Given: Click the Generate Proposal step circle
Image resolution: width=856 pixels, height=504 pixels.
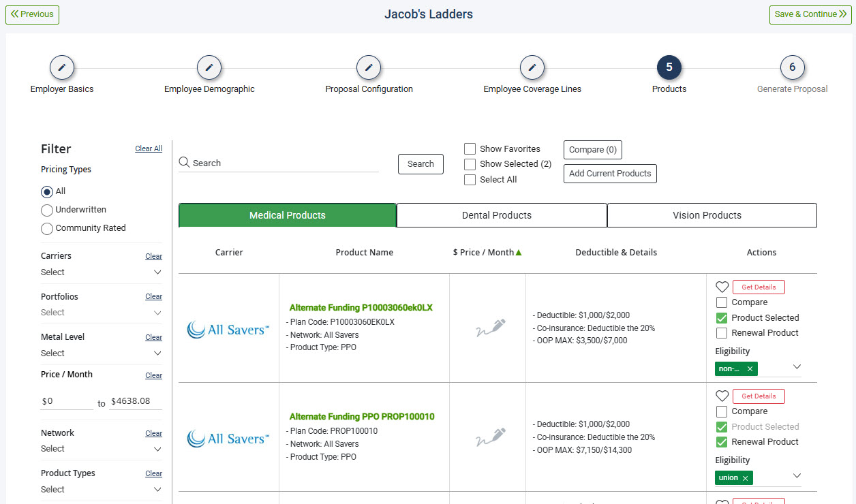Looking at the screenshot, I should [x=792, y=67].
